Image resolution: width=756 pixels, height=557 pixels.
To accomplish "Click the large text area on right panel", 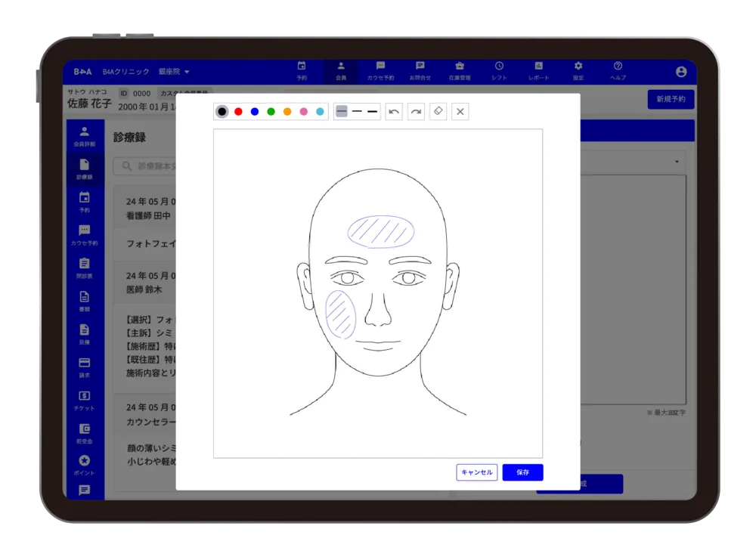I will (633, 289).
